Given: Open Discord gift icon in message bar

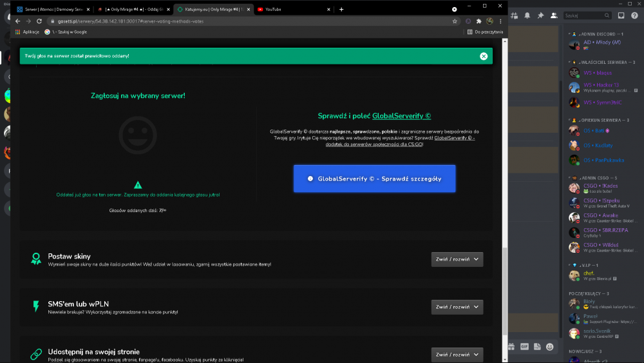Looking at the screenshot, I should click(x=511, y=346).
